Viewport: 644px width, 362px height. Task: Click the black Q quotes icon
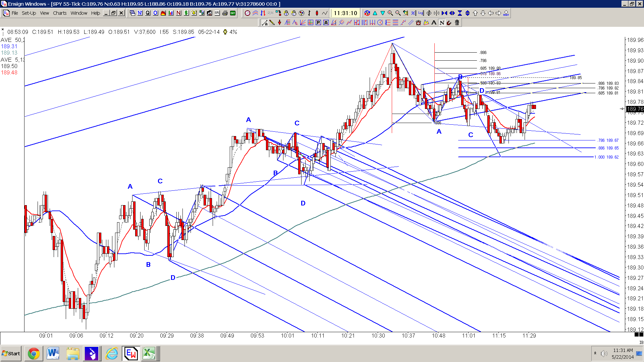pos(148,13)
